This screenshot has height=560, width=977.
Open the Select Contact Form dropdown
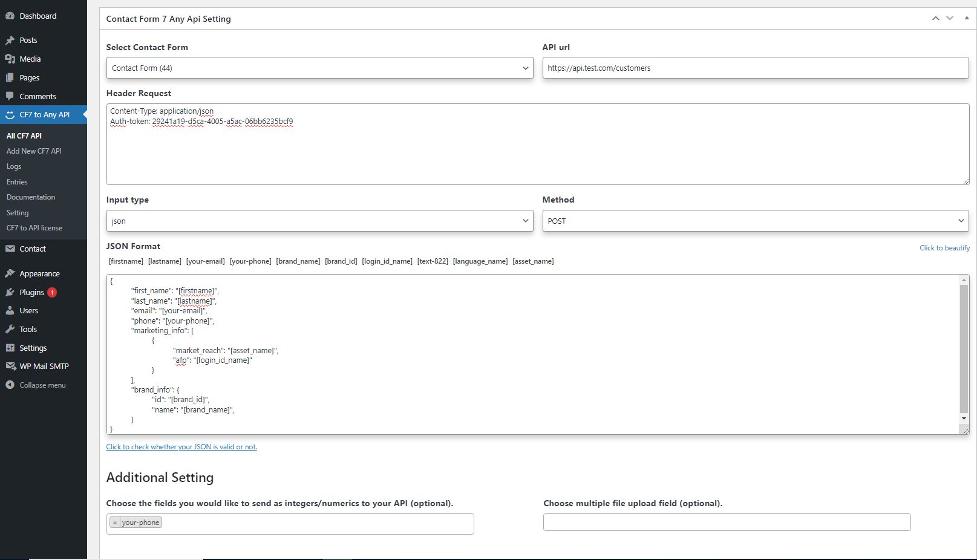[319, 68]
